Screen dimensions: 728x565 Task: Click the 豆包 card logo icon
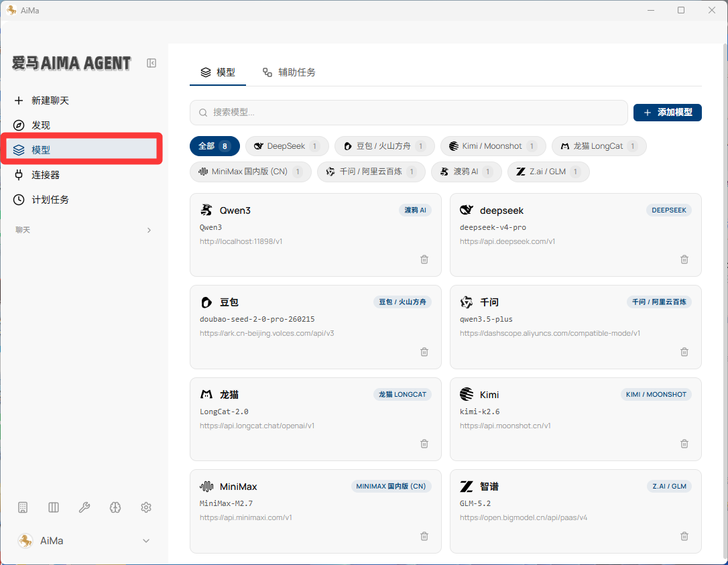(x=206, y=302)
